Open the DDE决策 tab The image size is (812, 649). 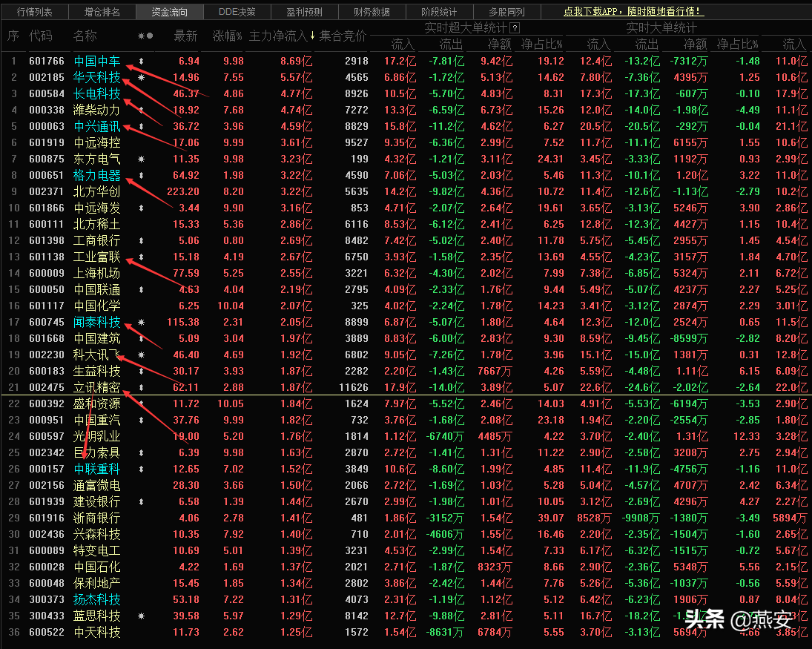point(237,11)
